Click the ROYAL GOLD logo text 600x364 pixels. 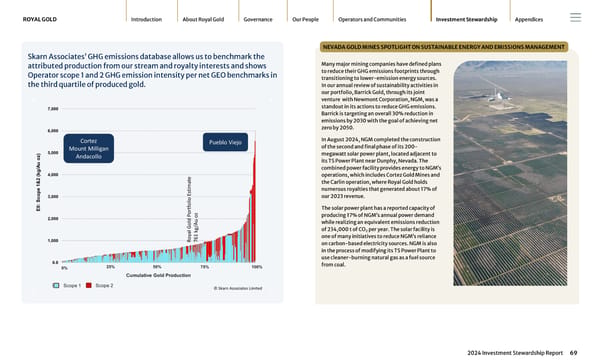click(39, 19)
